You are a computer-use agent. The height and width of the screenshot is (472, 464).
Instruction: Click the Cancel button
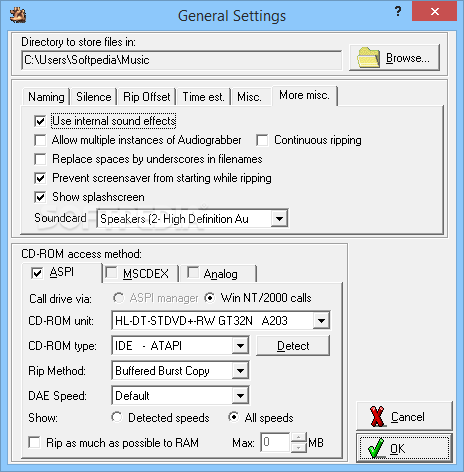click(404, 416)
